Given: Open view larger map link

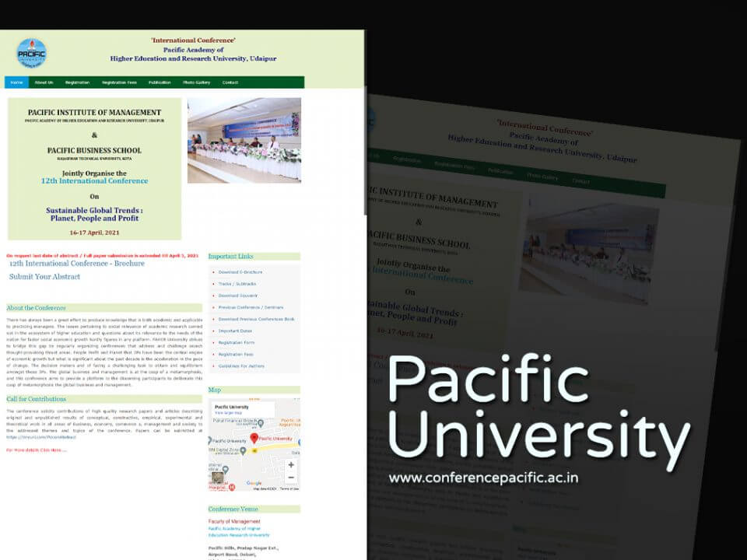Looking at the screenshot, I should 228,413.
